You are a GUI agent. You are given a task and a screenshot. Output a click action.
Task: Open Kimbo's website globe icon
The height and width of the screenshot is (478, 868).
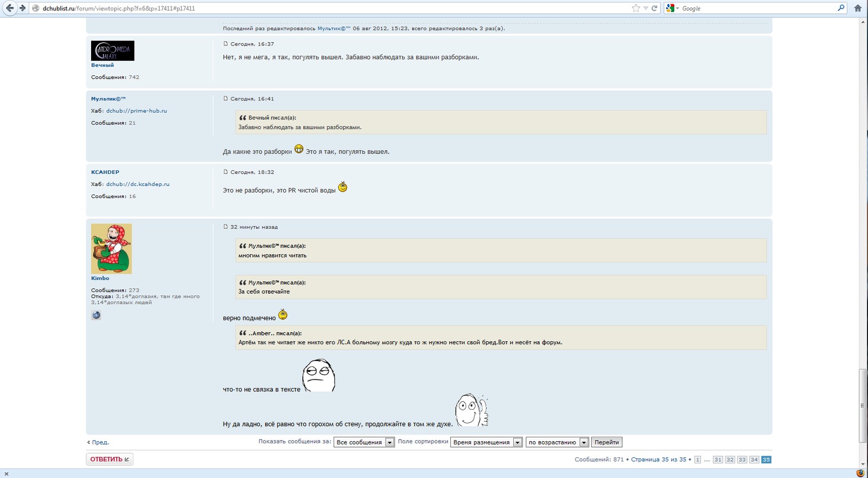[96, 315]
